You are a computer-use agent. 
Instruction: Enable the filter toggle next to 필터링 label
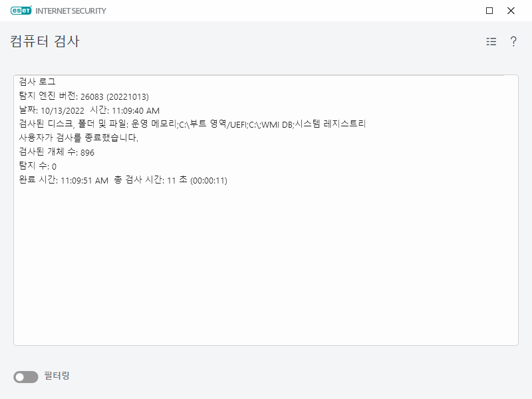tap(25, 376)
